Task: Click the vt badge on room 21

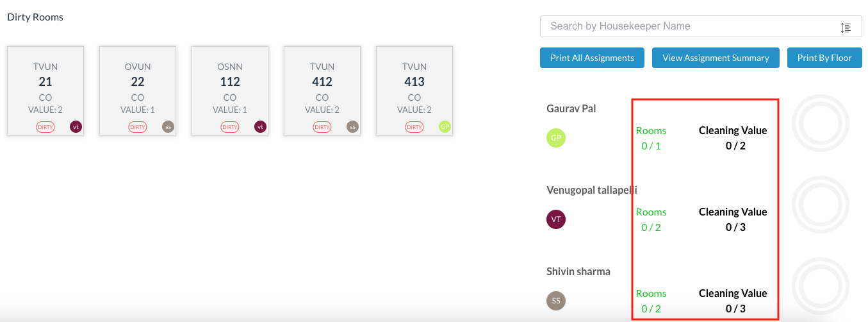Action: [76, 127]
